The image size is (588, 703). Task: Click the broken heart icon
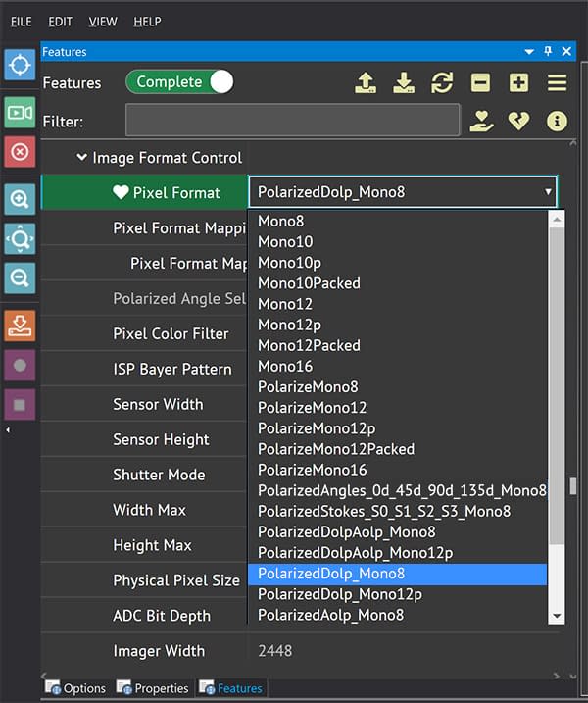pos(519,121)
